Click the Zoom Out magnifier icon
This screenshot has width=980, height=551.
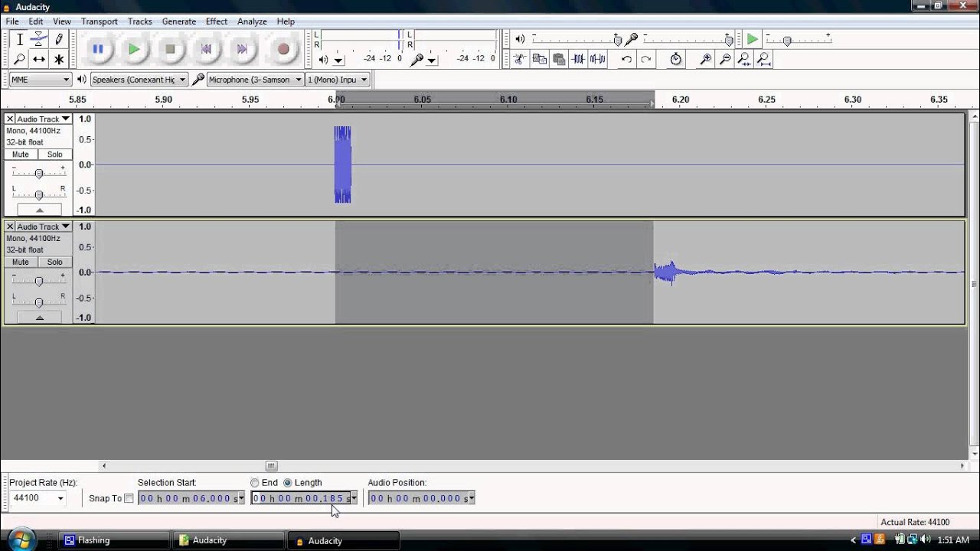click(725, 59)
